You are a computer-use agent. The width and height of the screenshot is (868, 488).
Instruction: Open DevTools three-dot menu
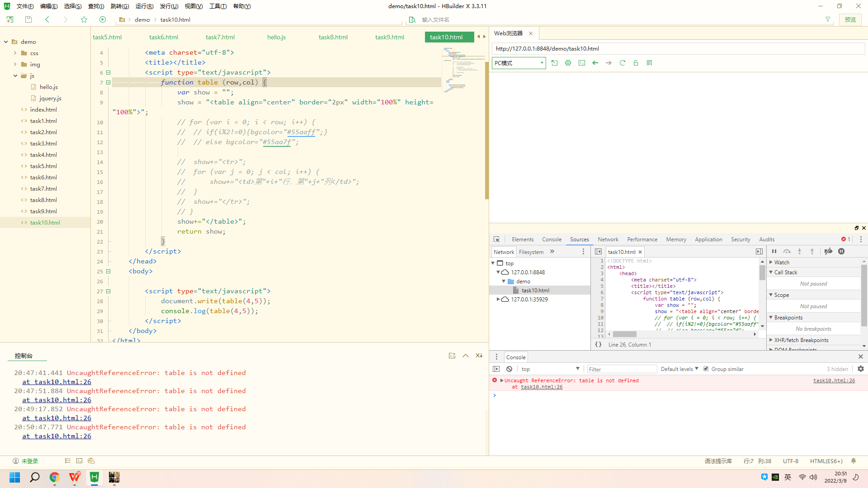861,239
